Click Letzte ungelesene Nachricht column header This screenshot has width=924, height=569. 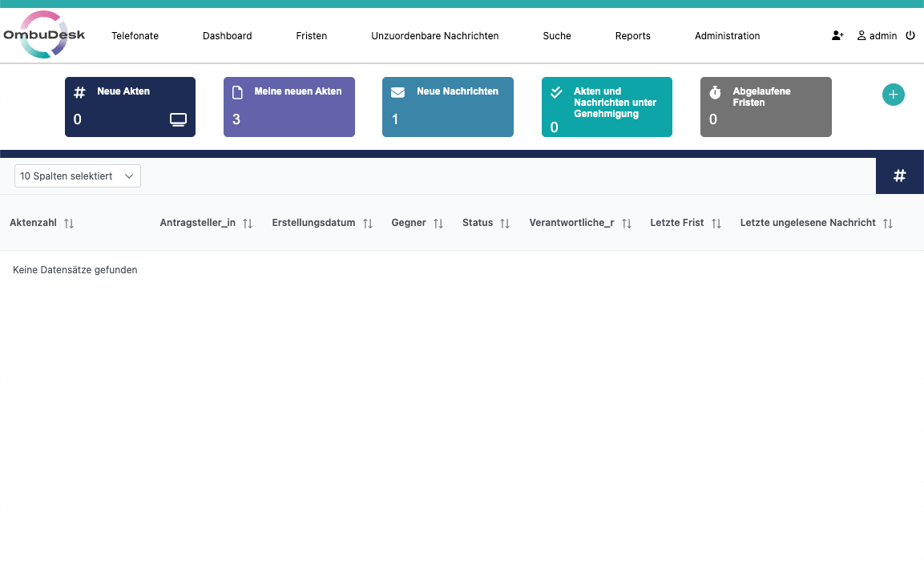[x=808, y=223]
